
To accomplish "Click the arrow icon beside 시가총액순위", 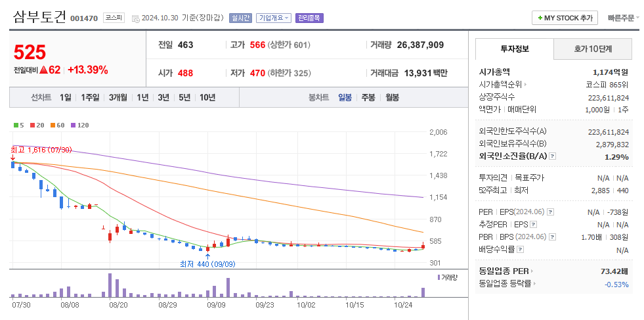I will pos(525,85).
